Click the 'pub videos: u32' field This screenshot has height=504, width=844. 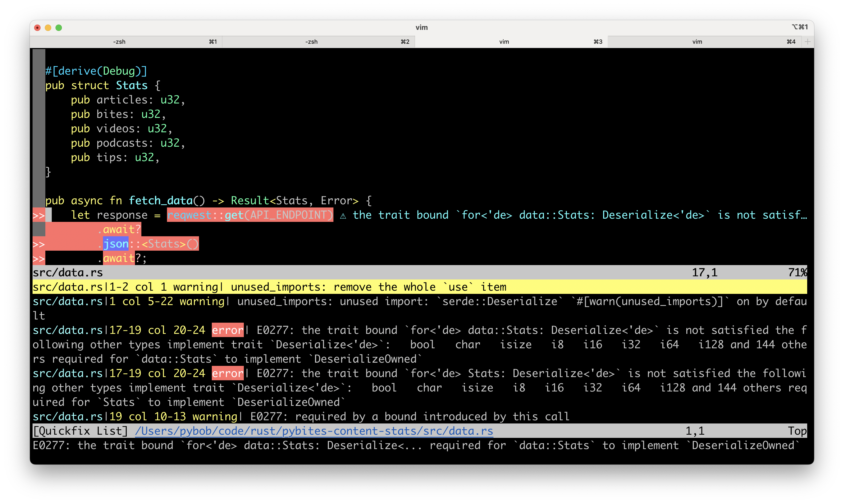pyautogui.click(x=121, y=129)
